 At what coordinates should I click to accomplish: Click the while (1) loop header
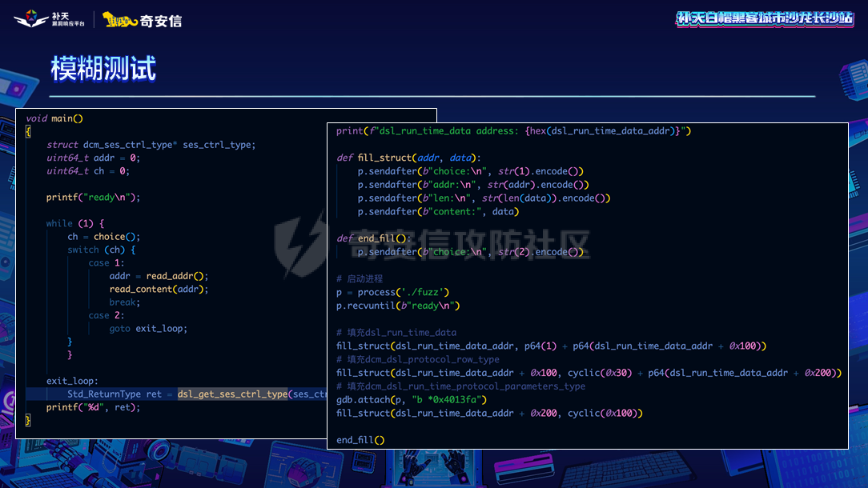(75, 223)
